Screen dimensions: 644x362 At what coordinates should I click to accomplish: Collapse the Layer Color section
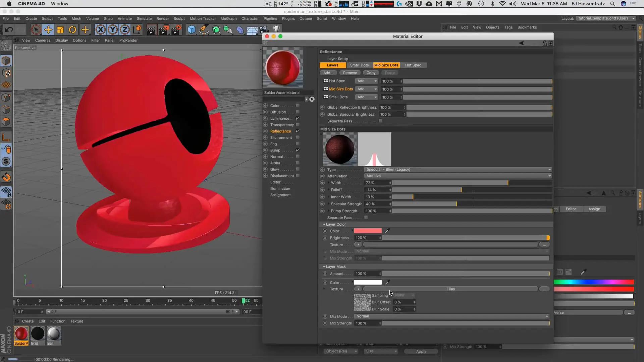[x=324, y=224]
